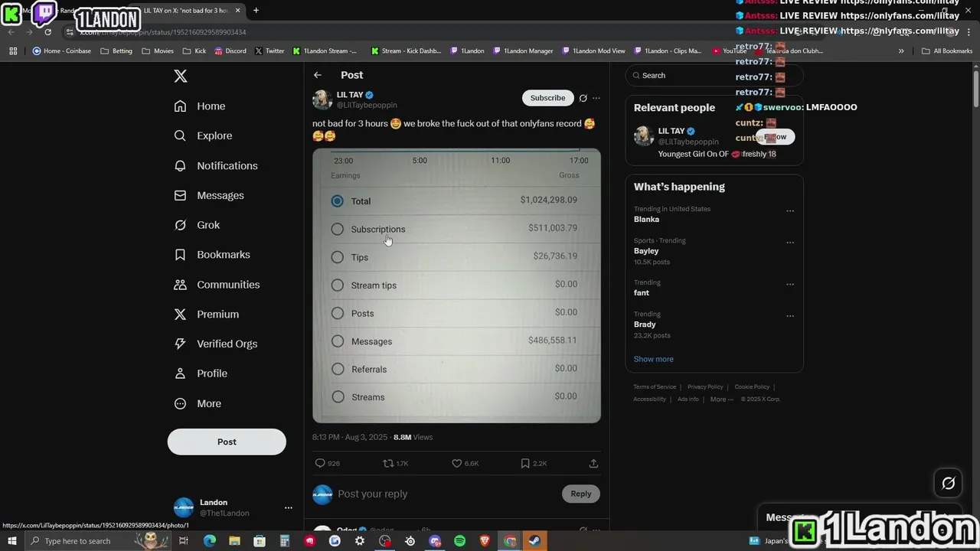Open Windows Start menu
The width and height of the screenshot is (980, 551).
tap(12, 541)
